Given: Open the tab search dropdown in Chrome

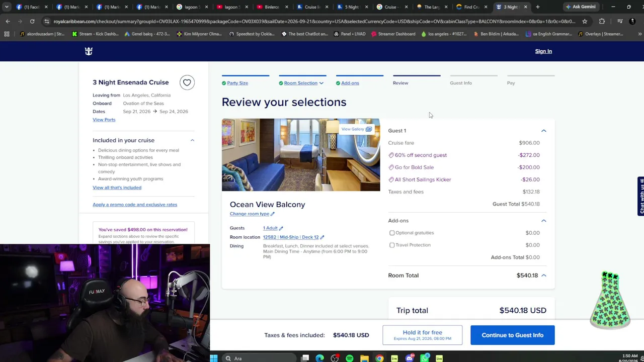Looking at the screenshot, I should click(x=7, y=7).
